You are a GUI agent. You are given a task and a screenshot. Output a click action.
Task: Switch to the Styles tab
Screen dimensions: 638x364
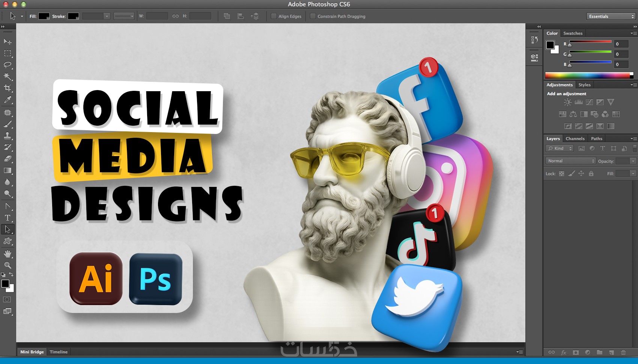pyautogui.click(x=584, y=85)
